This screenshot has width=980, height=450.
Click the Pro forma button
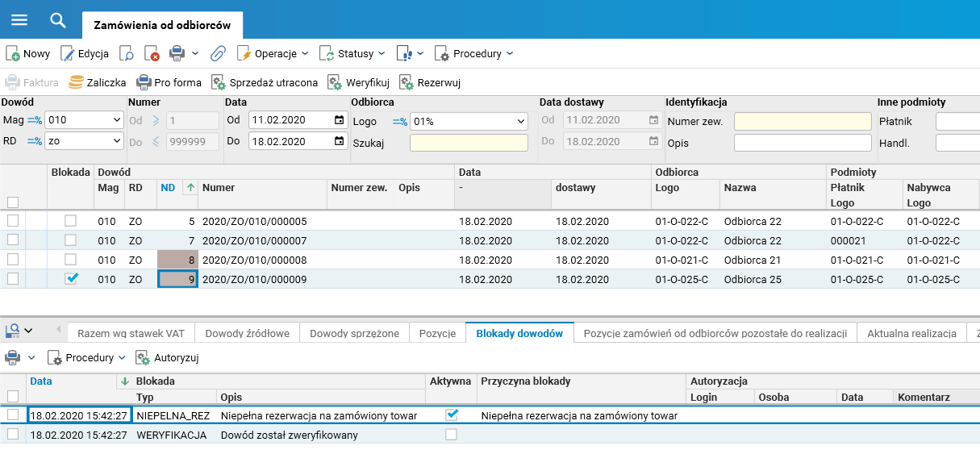click(169, 82)
